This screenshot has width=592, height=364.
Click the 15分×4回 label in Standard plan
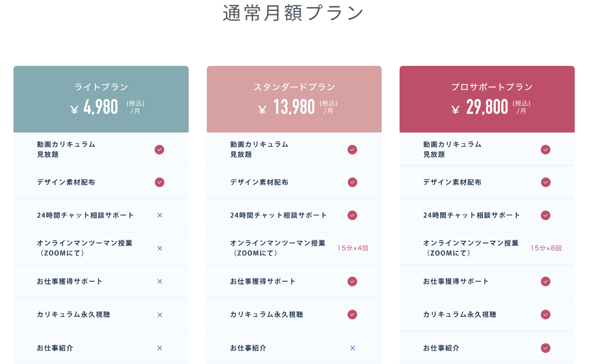[353, 248]
